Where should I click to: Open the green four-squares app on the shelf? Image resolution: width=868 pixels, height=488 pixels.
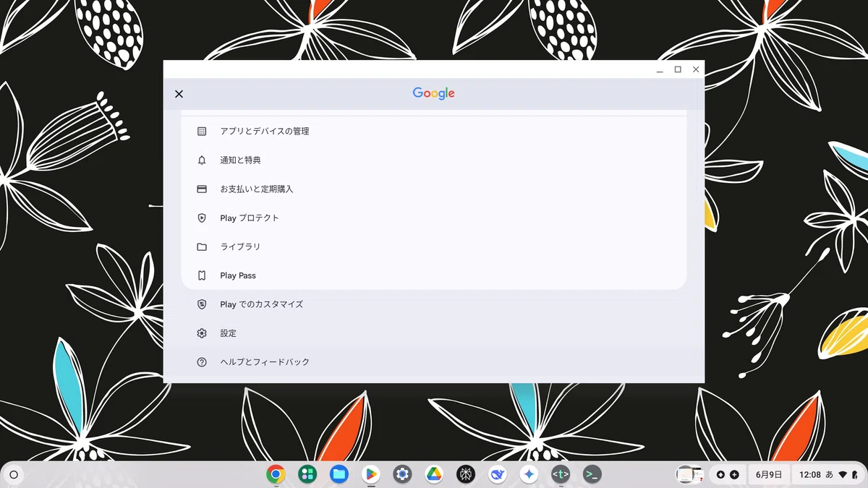pos(307,474)
